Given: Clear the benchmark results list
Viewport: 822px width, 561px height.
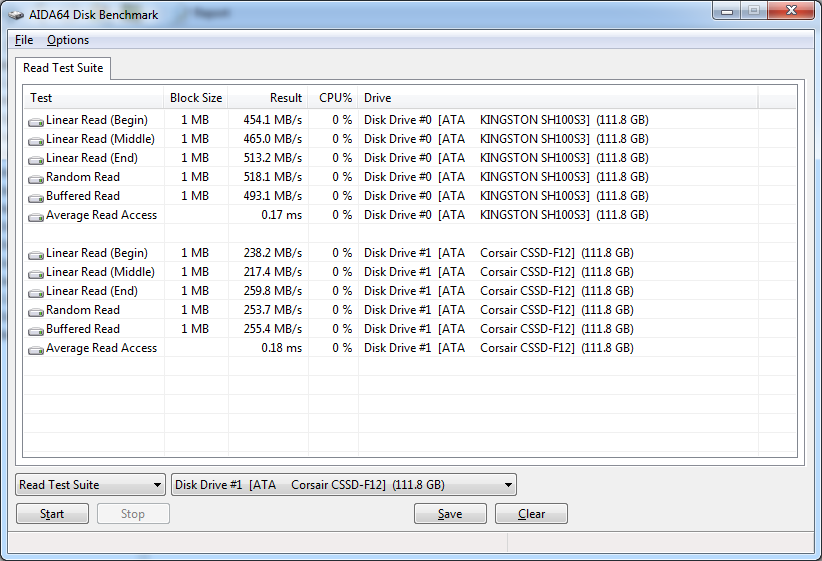Looking at the screenshot, I should [x=531, y=514].
